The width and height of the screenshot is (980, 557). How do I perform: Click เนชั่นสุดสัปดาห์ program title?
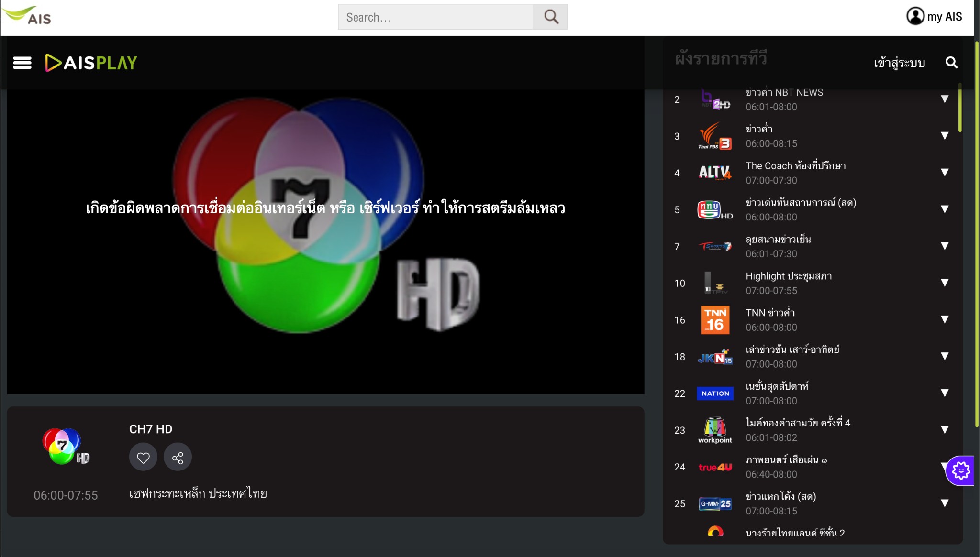[x=777, y=386]
